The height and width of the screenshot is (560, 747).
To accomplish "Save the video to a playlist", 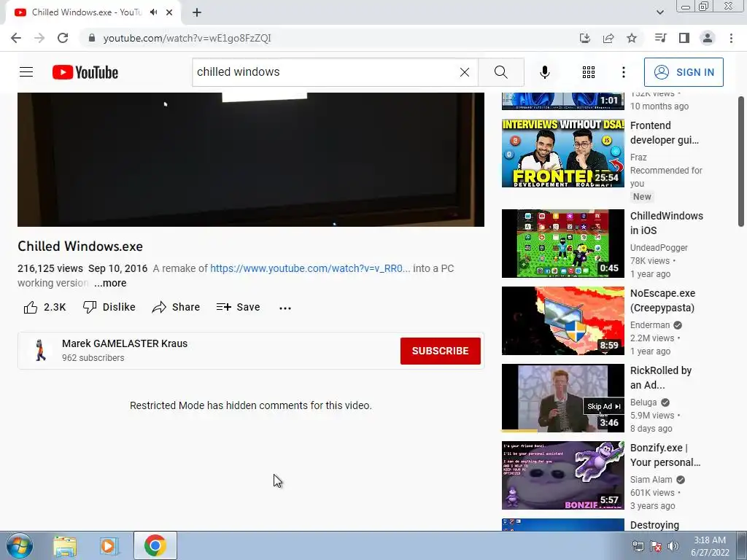I will tap(239, 307).
